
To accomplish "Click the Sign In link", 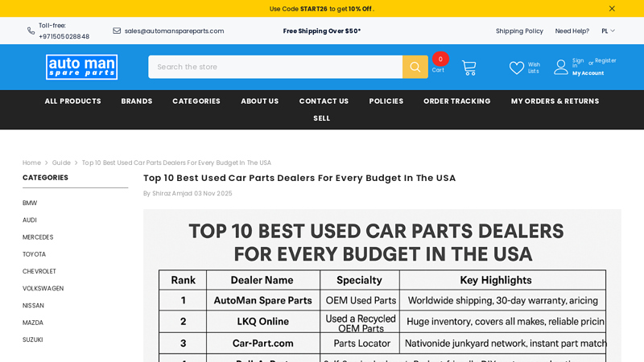I will tap(578, 63).
